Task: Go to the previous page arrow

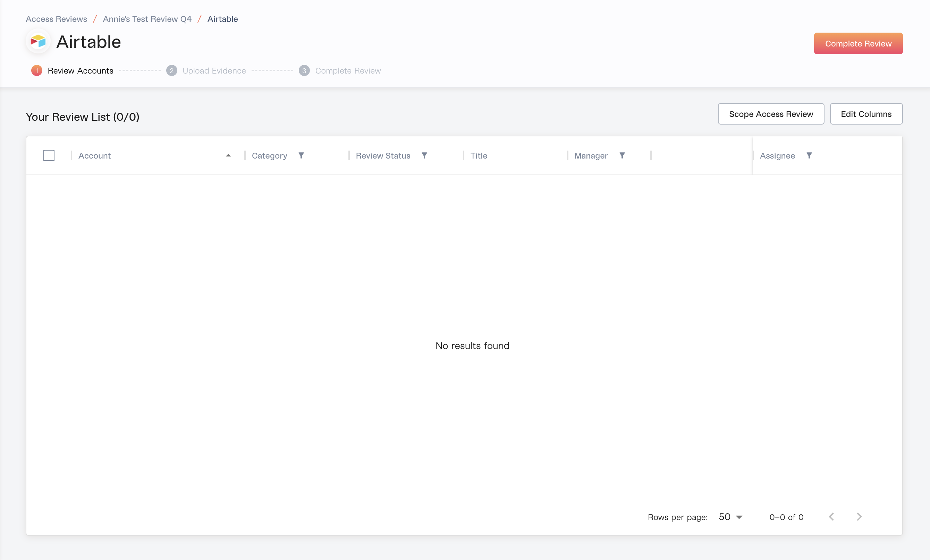Action: pyautogui.click(x=831, y=517)
